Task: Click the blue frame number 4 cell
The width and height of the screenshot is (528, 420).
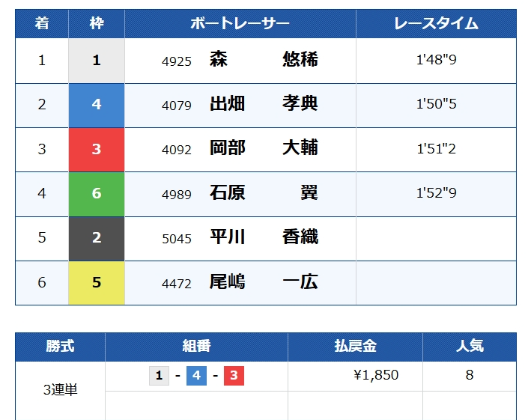Action: [97, 105]
